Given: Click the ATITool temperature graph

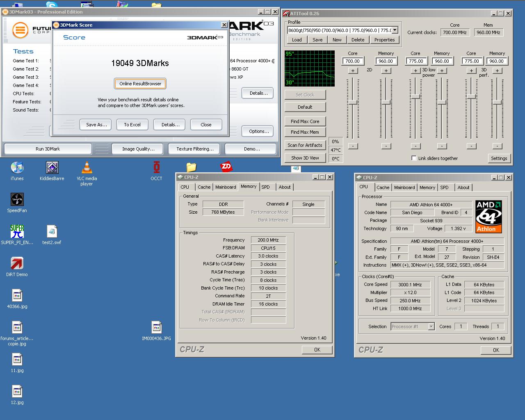Looking at the screenshot, I should (310, 68).
